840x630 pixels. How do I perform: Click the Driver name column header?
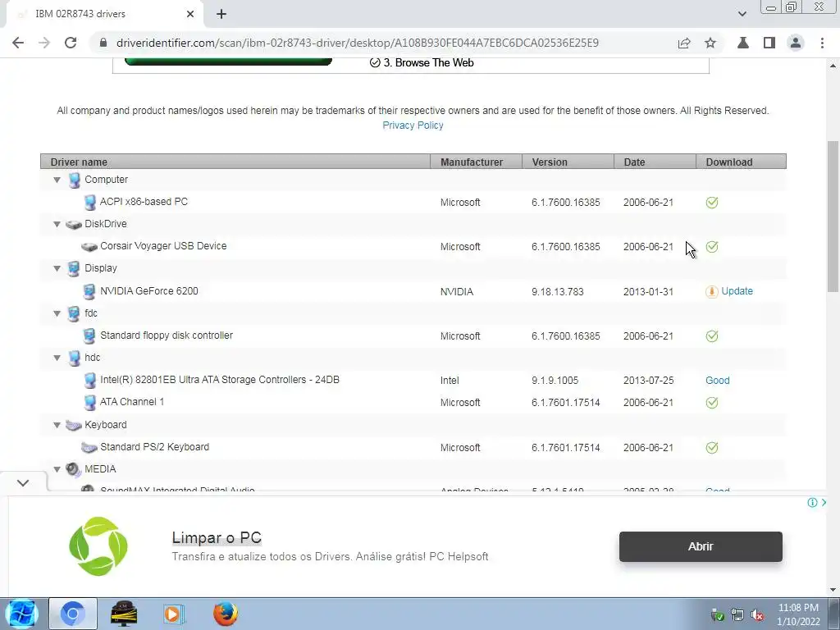(x=235, y=162)
